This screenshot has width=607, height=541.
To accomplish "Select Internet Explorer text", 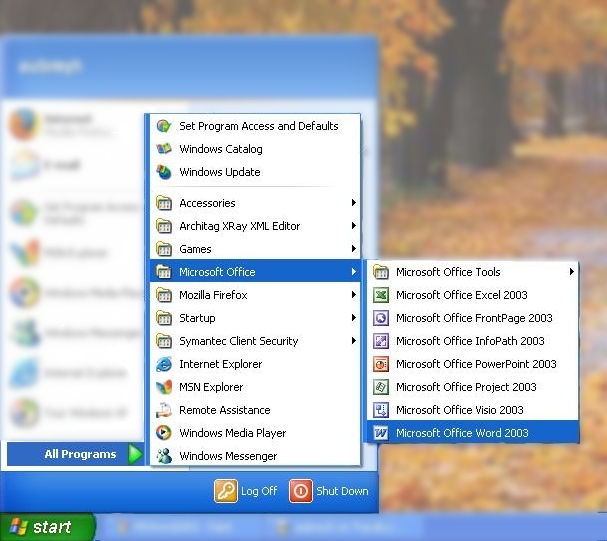I will [221, 364].
